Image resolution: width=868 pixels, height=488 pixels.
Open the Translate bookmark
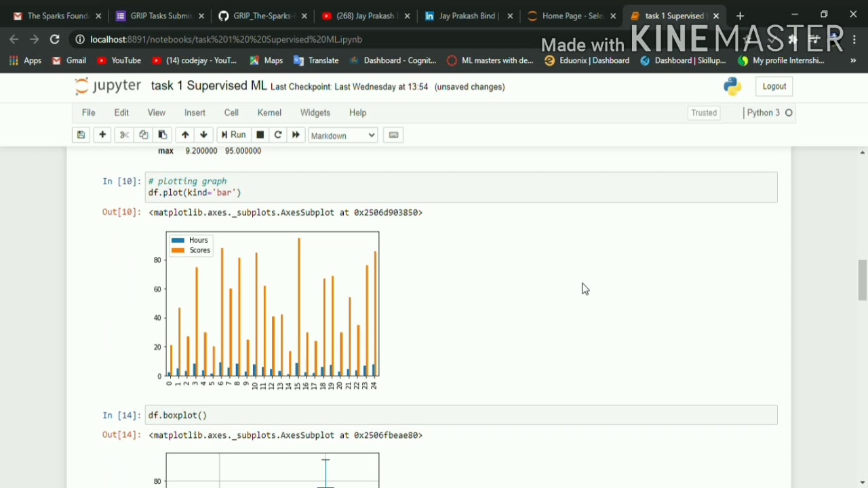point(316,61)
